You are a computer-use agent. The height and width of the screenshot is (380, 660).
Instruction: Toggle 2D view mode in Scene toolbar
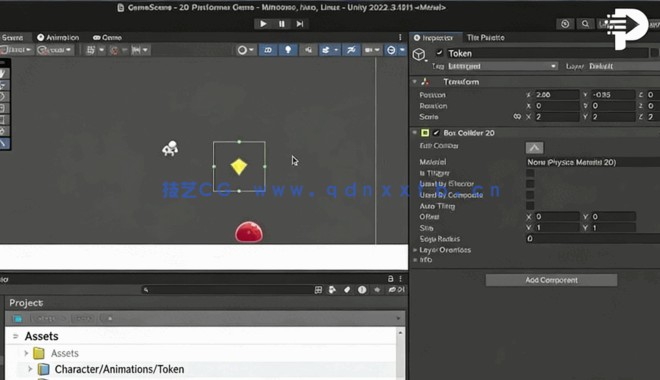pyautogui.click(x=268, y=50)
